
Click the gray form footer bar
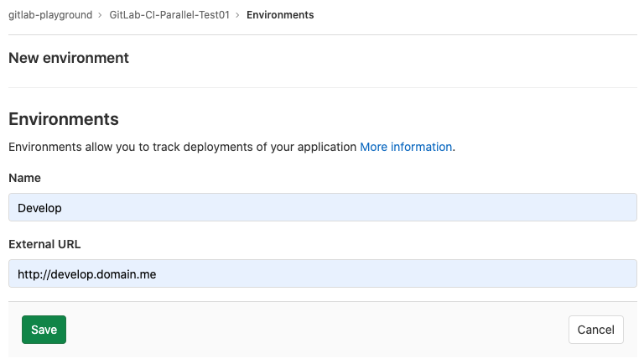coord(319,330)
